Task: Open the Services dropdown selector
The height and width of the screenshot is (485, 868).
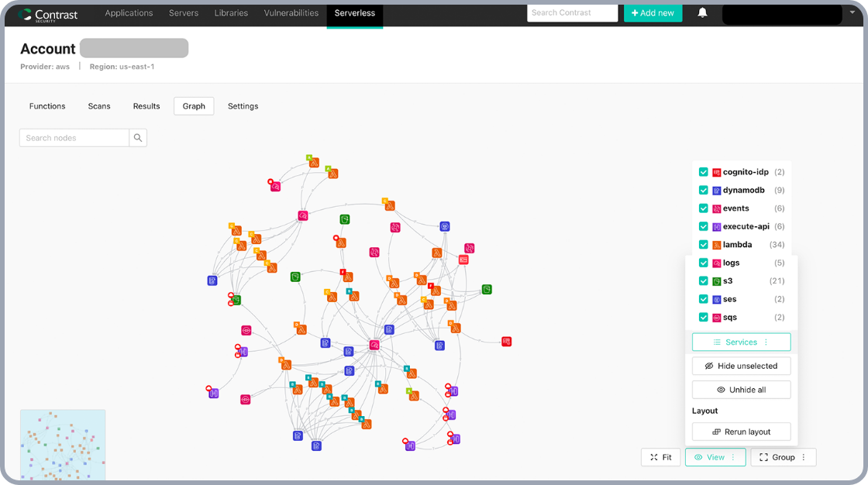Action: pyautogui.click(x=741, y=342)
